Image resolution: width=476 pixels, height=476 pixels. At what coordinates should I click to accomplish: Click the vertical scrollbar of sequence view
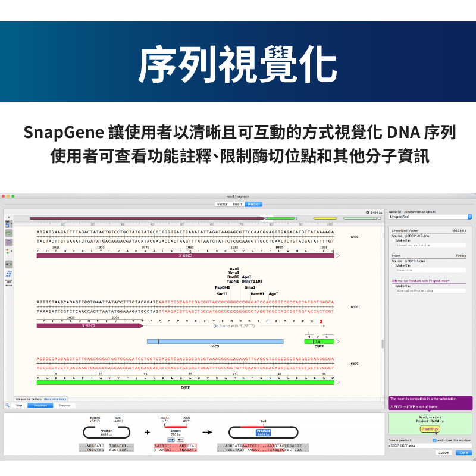point(383,344)
